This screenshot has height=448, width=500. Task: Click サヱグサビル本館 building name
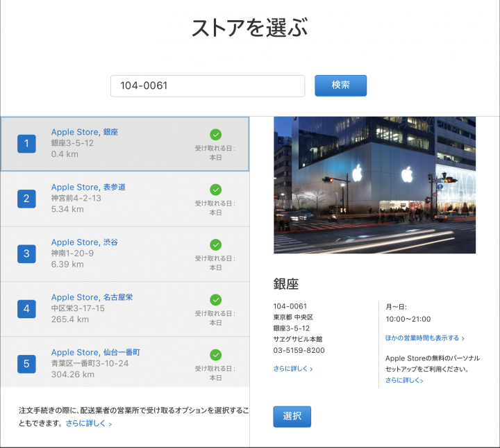[298, 339]
